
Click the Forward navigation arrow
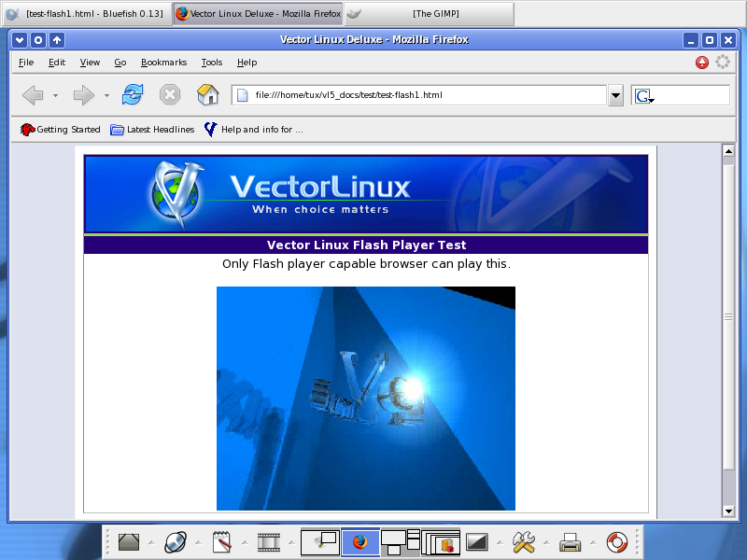pyautogui.click(x=84, y=95)
